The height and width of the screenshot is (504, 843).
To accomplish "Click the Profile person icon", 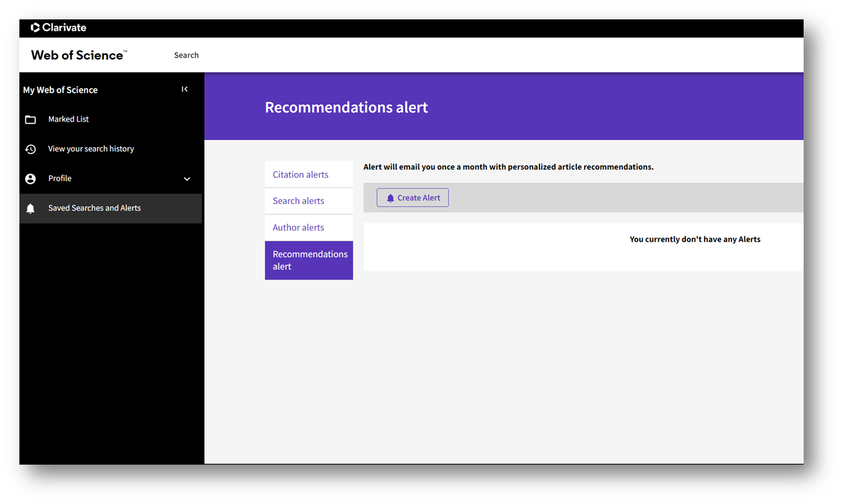I will click(x=30, y=179).
